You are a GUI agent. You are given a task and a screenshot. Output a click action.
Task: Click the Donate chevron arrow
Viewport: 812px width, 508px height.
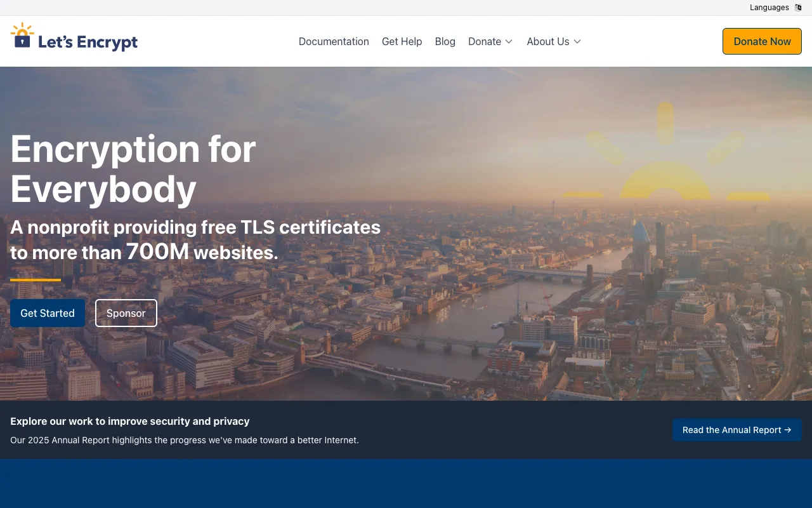pos(509,41)
